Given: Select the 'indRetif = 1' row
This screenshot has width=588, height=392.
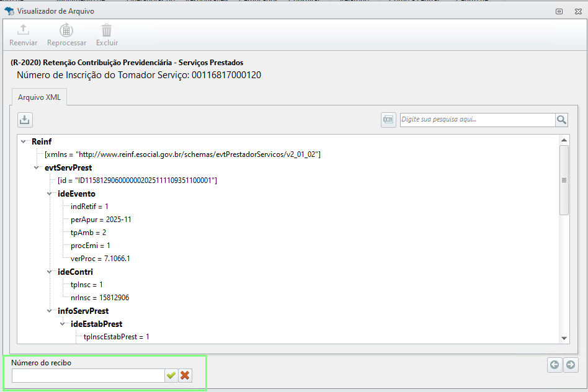Looking at the screenshot, I should pyautogui.click(x=89, y=207).
